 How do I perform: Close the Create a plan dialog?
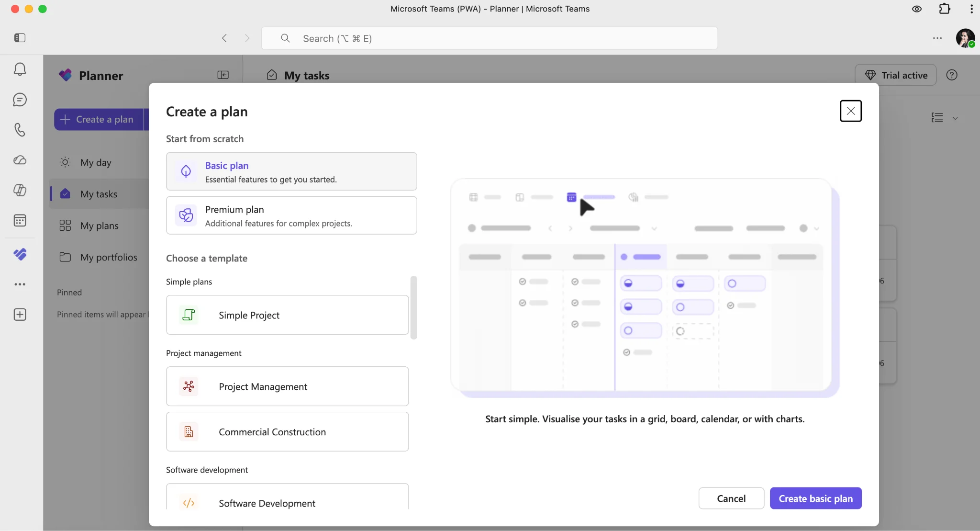pos(851,111)
